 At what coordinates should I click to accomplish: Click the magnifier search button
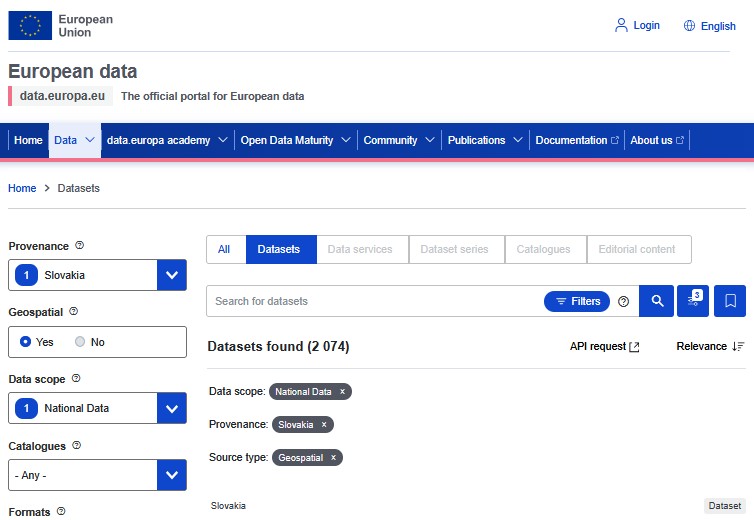click(656, 301)
